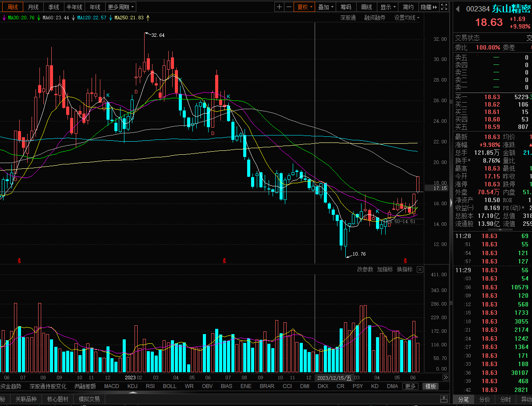532x406 pixels.
Task: Open the 融资融券 link
Action: tap(375, 18)
